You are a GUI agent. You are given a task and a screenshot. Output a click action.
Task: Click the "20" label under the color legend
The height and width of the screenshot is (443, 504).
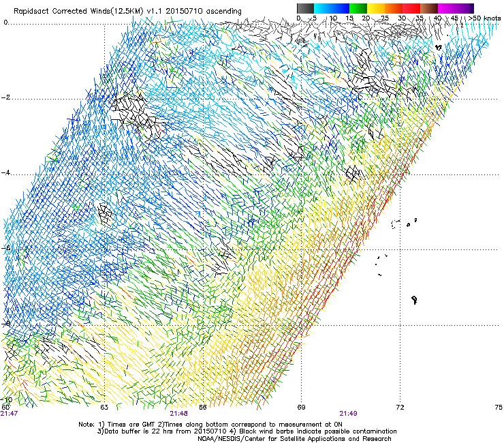click(x=366, y=18)
